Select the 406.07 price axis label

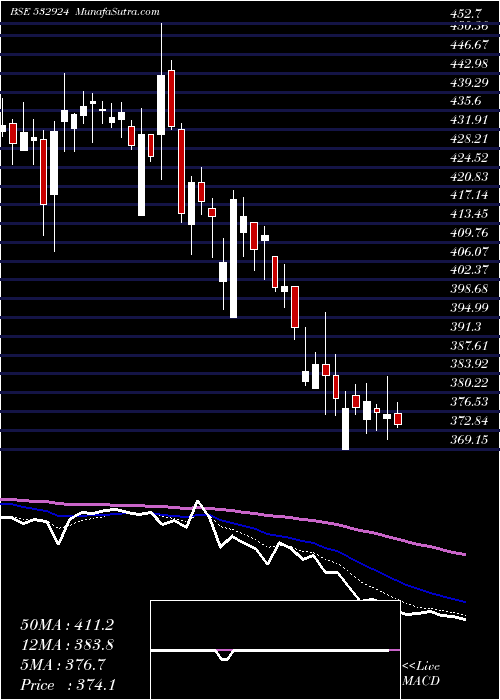click(x=468, y=252)
